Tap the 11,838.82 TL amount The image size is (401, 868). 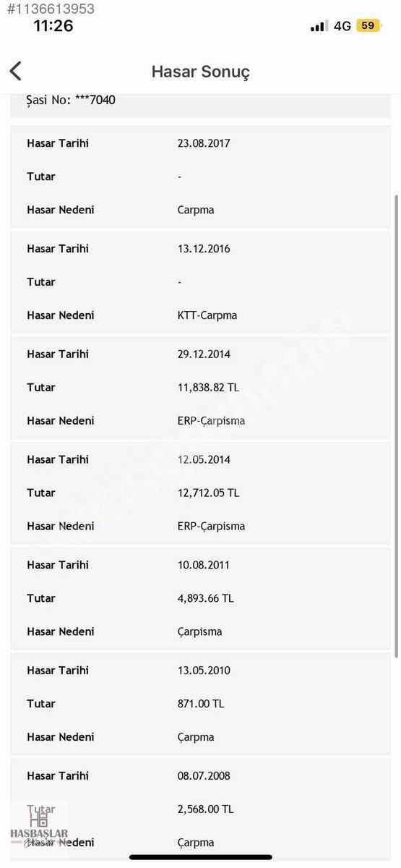pos(208,388)
